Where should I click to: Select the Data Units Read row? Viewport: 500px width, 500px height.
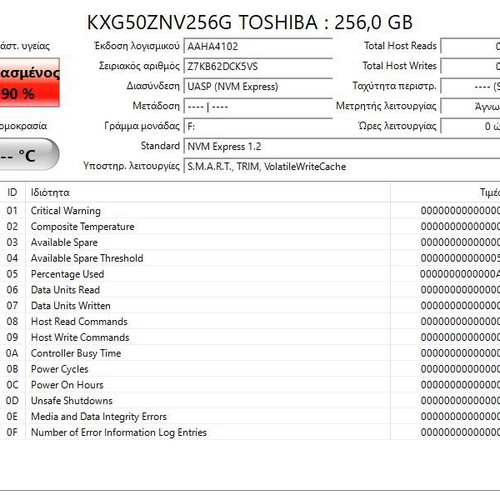coord(250,290)
